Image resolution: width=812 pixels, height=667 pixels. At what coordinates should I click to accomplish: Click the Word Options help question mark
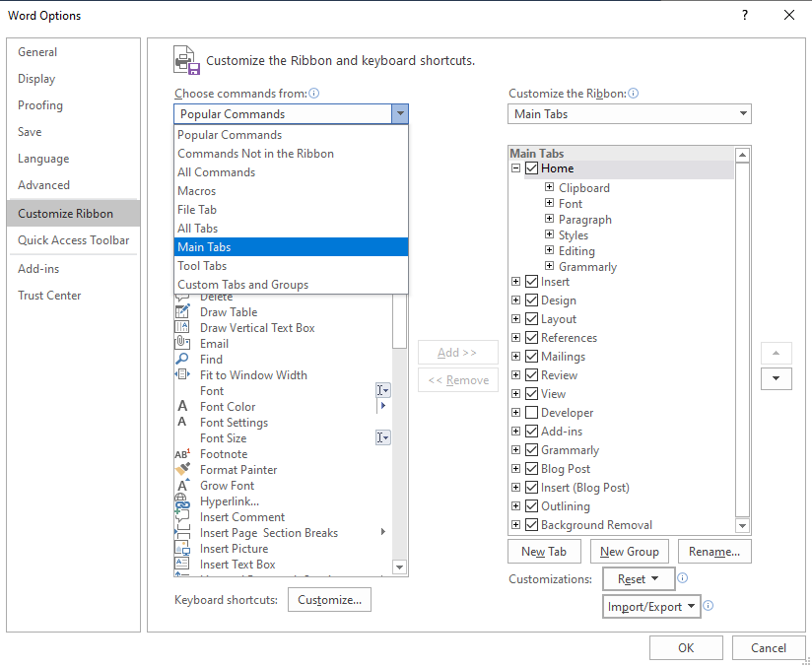click(745, 15)
